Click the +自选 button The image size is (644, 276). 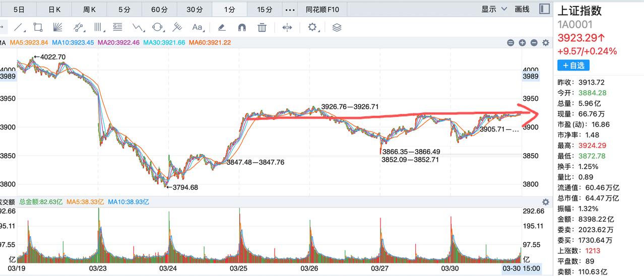coord(573,65)
